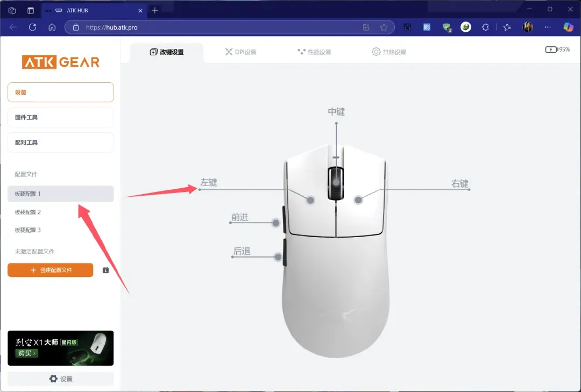The image size is (581, 392).
Task: Click the battery status icon showing 95%
Action: click(551, 49)
